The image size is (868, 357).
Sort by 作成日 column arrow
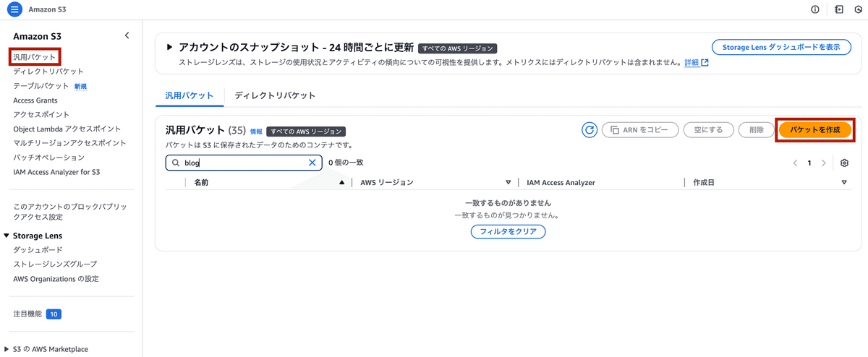(845, 183)
